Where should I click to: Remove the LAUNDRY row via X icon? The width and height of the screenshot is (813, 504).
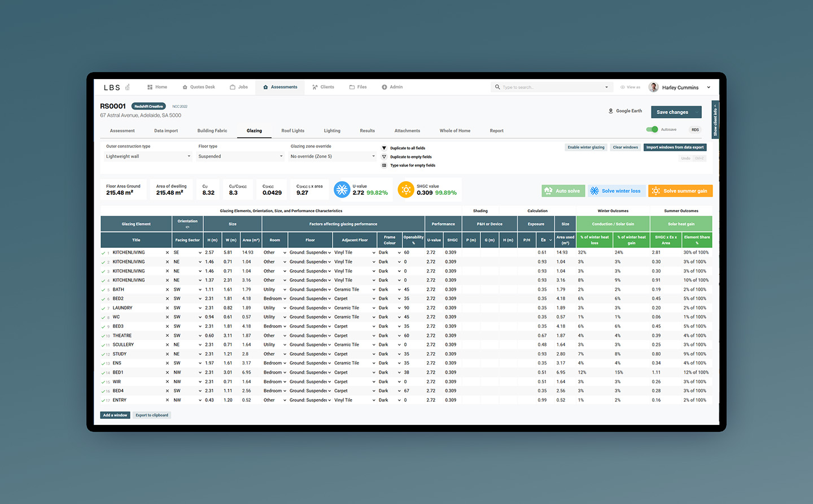(x=167, y=308)
